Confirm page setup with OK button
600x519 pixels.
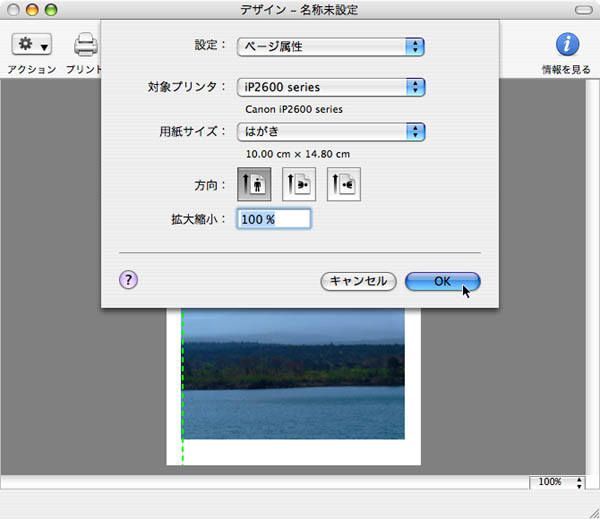click(442, 282)
